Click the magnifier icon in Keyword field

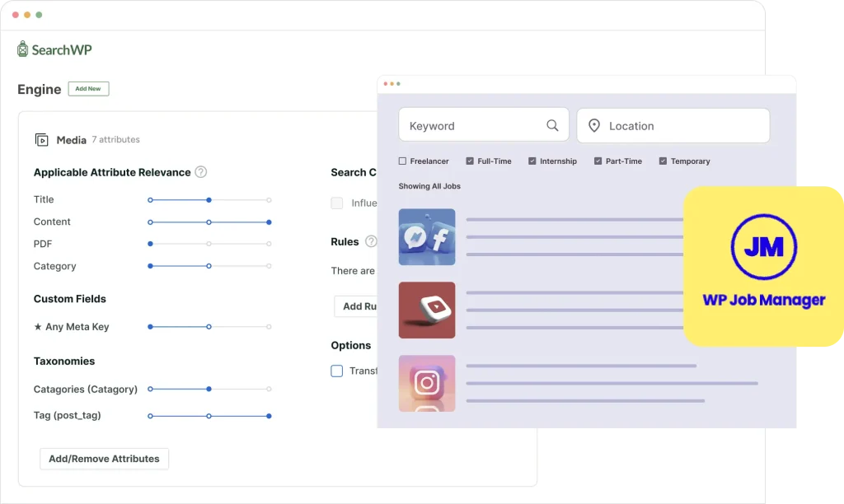point(552,125)
